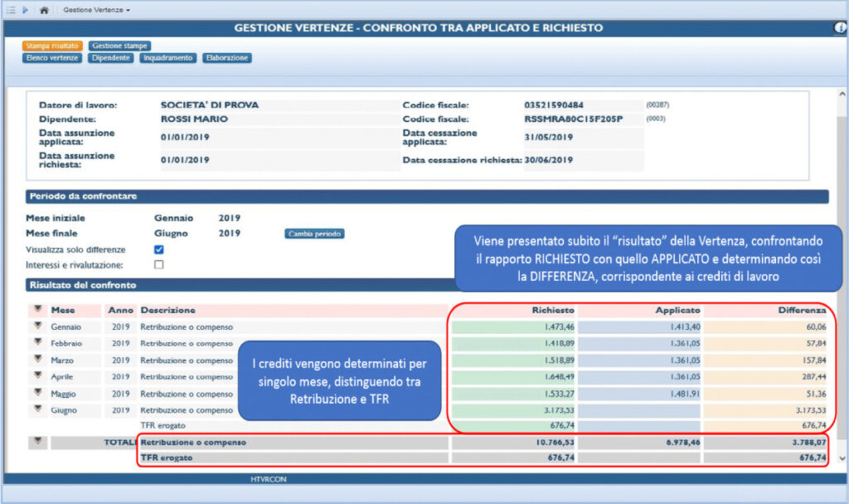This screenshot has width=849, height=504.
Task: Uncheck Visualizza solo differenze checkbox
Action: tap(158, 250)
